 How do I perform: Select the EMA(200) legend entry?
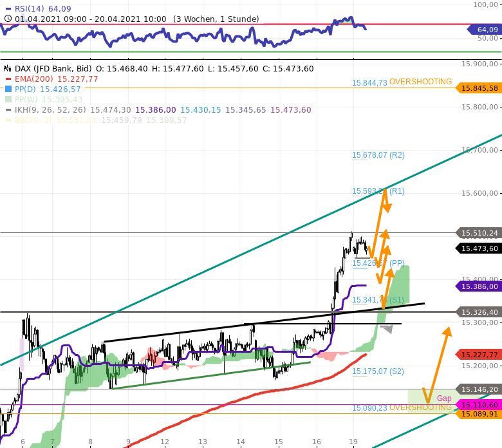pyautogui.click(x=35, y=79)
